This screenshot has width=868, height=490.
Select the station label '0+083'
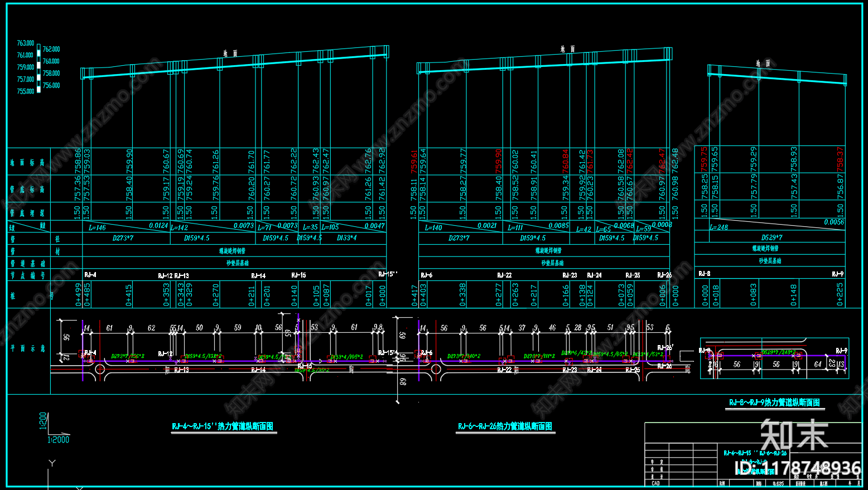[754, 294]
